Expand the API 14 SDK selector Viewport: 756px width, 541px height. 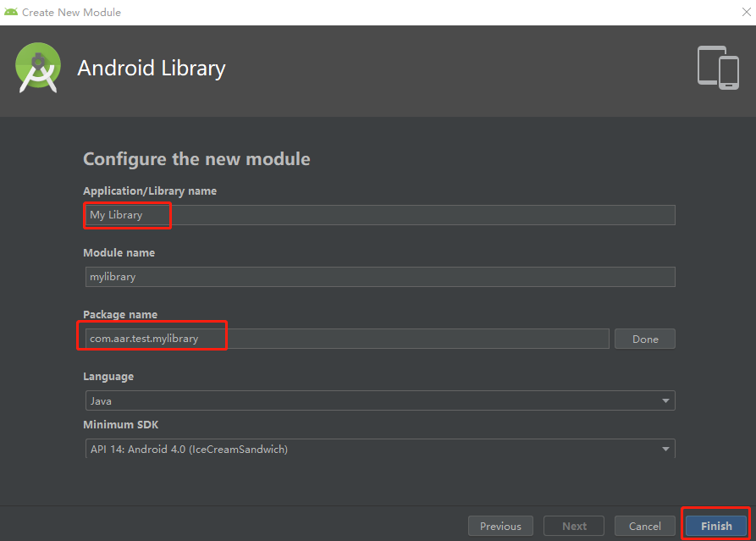665,449
